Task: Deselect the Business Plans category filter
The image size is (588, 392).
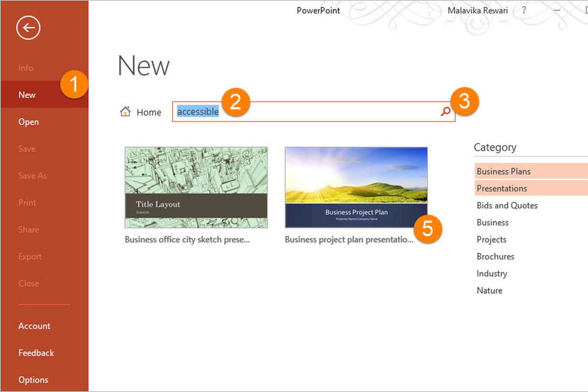Action: click(x=503, y=171)
